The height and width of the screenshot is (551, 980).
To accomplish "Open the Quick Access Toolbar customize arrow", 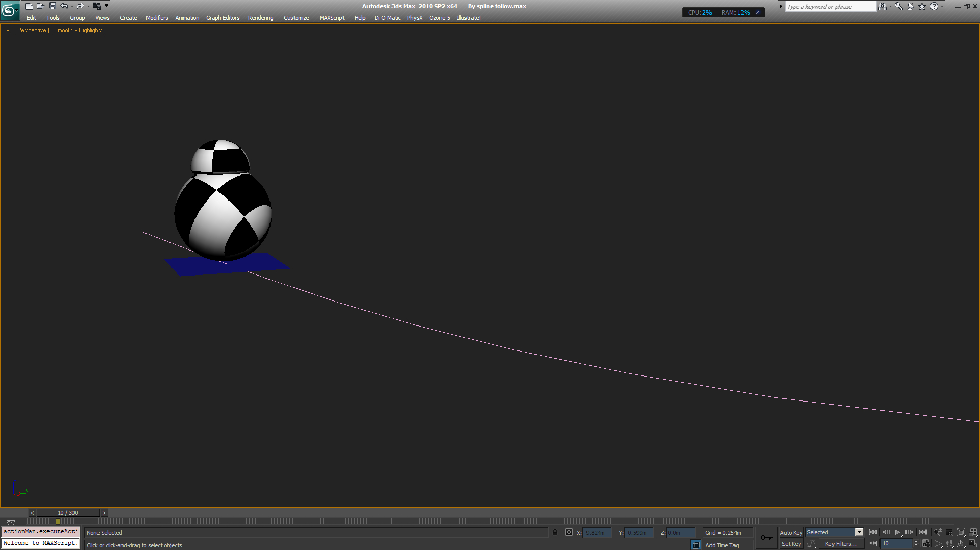I will click(107, 6).
